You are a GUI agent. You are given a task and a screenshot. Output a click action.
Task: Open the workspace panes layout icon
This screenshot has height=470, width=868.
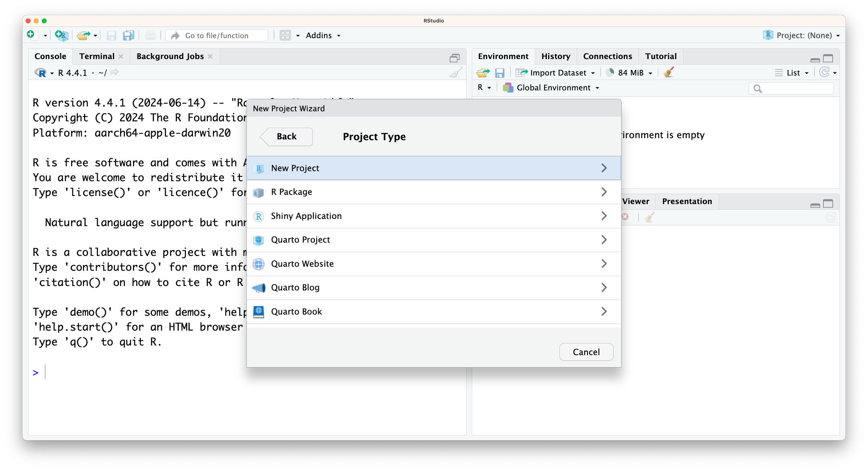point(285,35)
